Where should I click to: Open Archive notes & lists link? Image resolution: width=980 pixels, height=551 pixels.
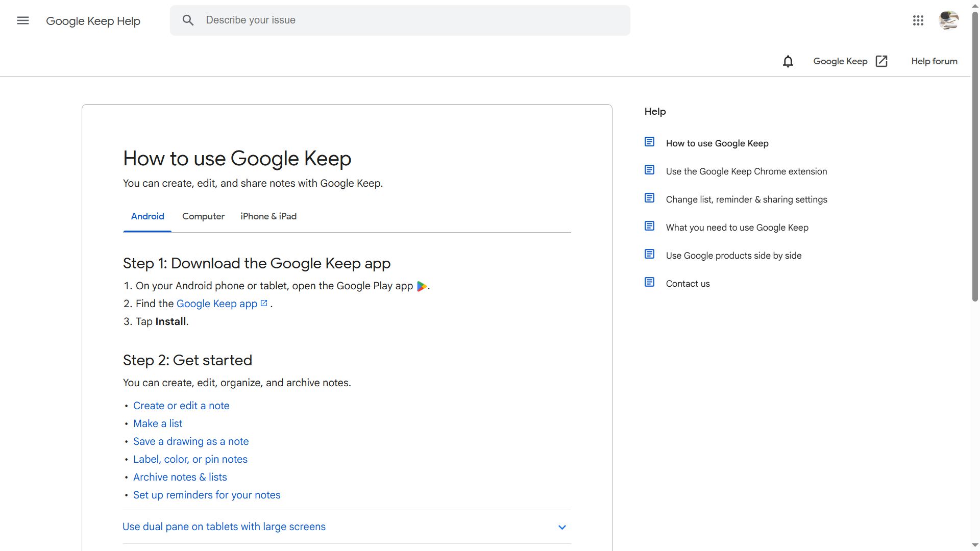pyautogui.click(x=180, y=477)
